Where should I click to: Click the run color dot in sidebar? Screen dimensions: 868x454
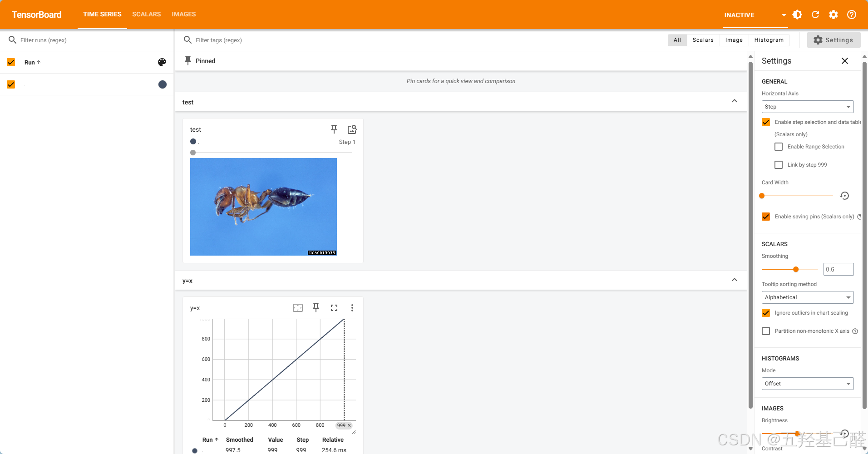[163, 84]
